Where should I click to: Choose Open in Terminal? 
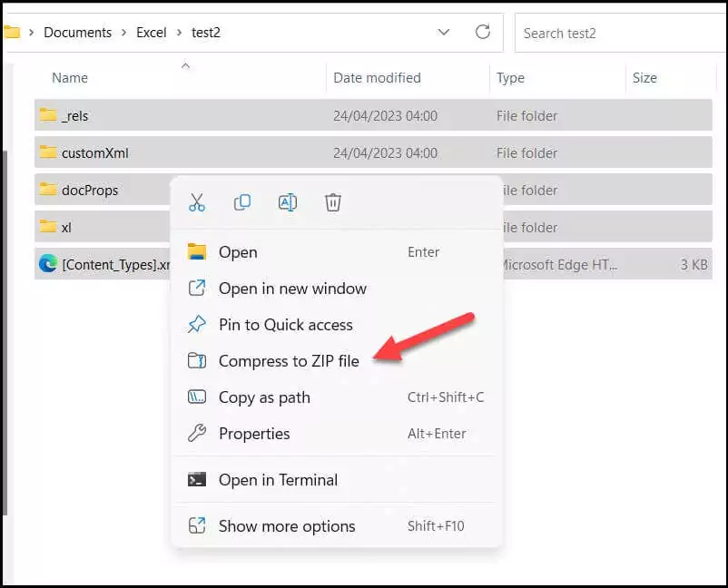pos(278,480)
